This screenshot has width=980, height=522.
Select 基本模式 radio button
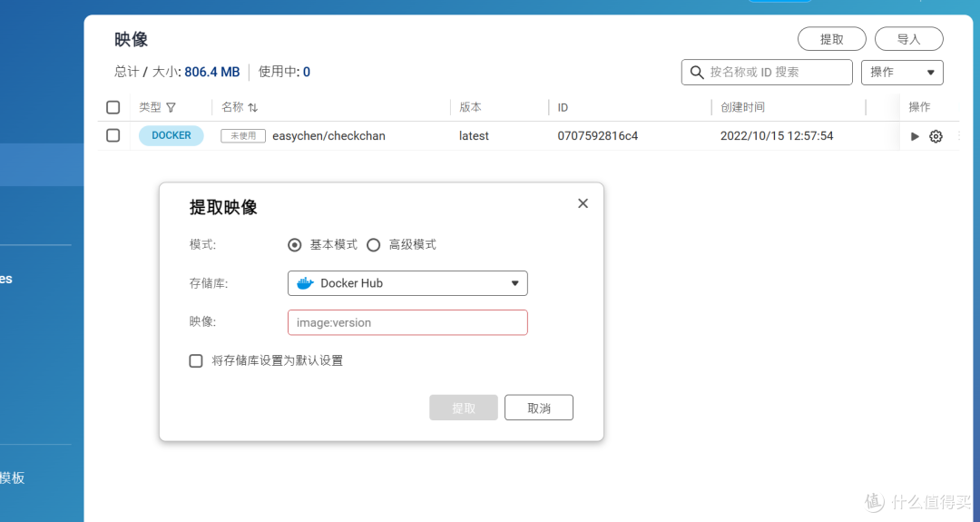[294, 245]
